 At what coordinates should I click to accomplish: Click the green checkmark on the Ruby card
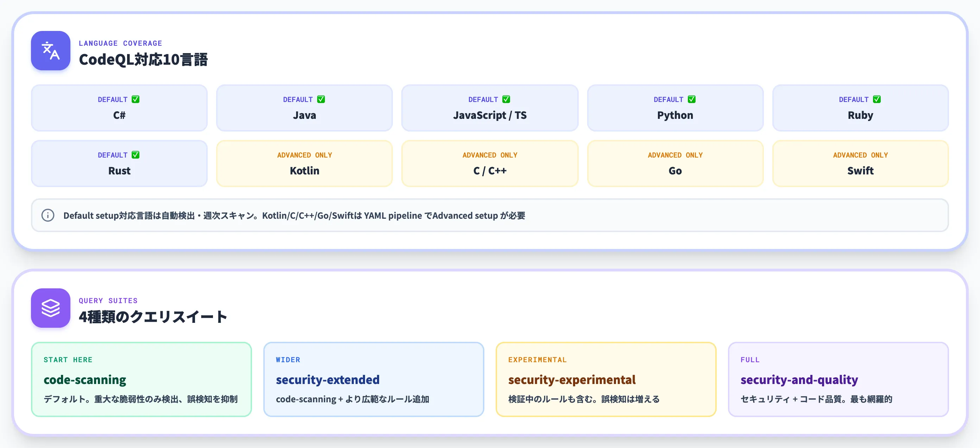click(x=877, y=99)
